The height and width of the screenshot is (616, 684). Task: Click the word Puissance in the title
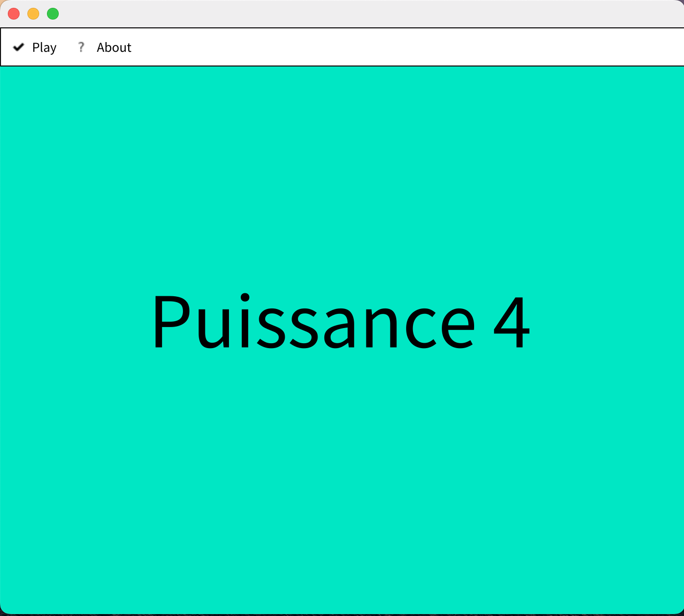(x=313, y=322)
